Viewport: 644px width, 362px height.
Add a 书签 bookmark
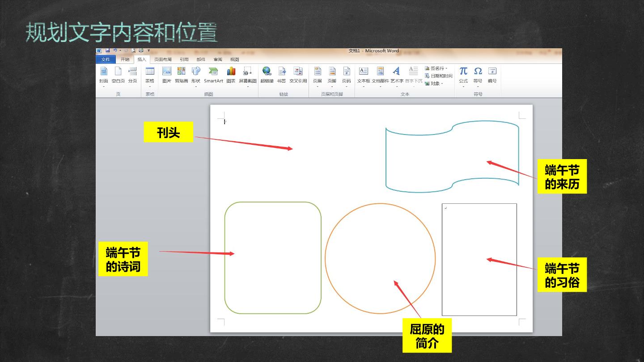(282, 75)
